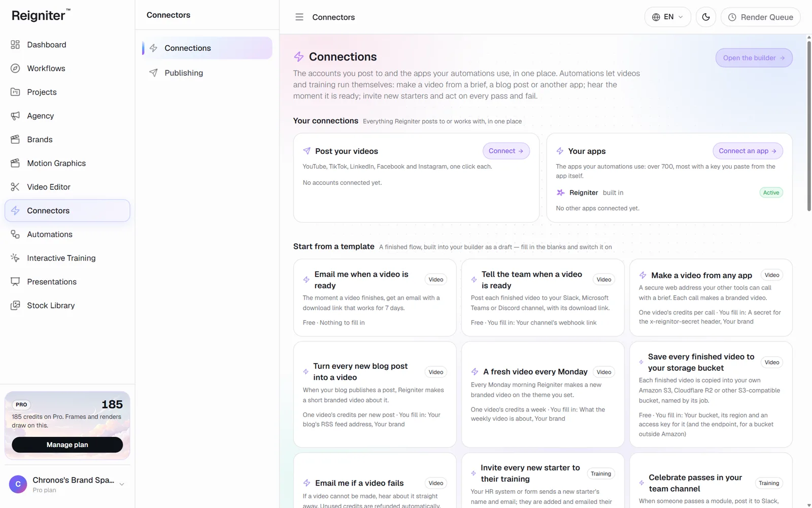
Task: Click the Presentations screen icon
Action: tap(15, 282)
